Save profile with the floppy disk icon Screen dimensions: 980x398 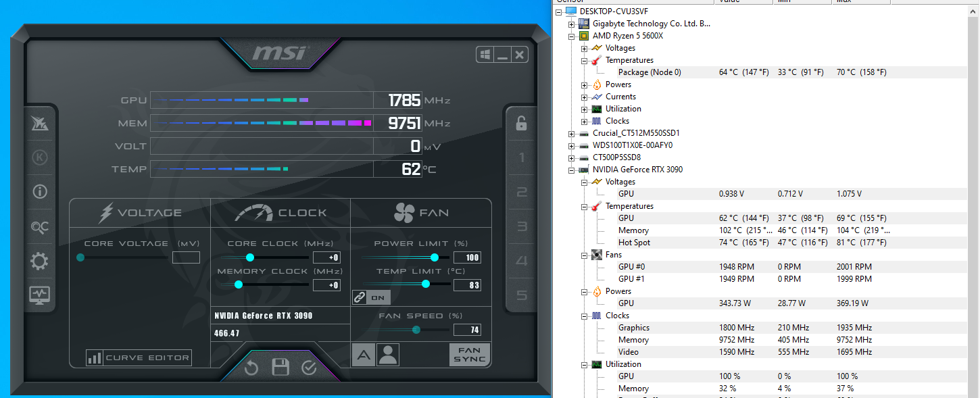point(280,368)
